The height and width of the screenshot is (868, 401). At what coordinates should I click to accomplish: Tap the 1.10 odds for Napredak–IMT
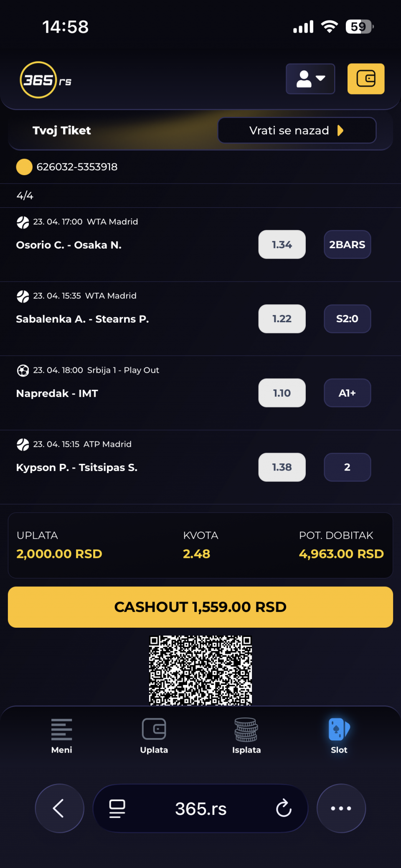[x=282, y=393]
